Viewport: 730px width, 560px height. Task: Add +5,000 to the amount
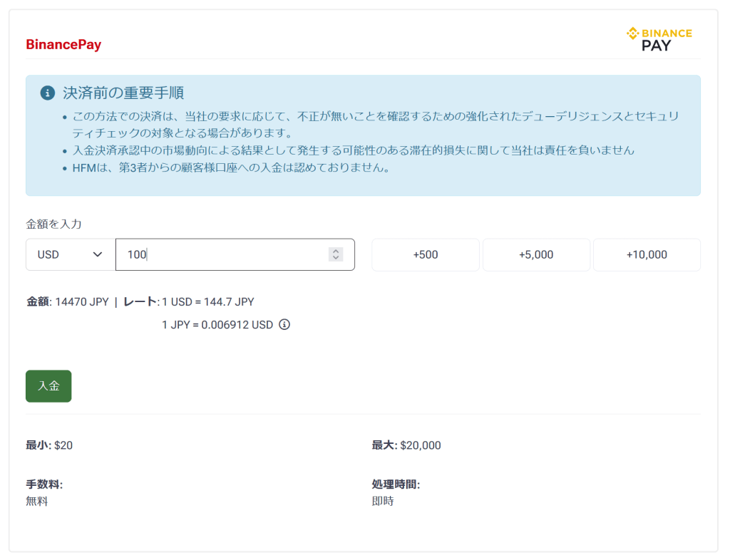click(536, 254)
